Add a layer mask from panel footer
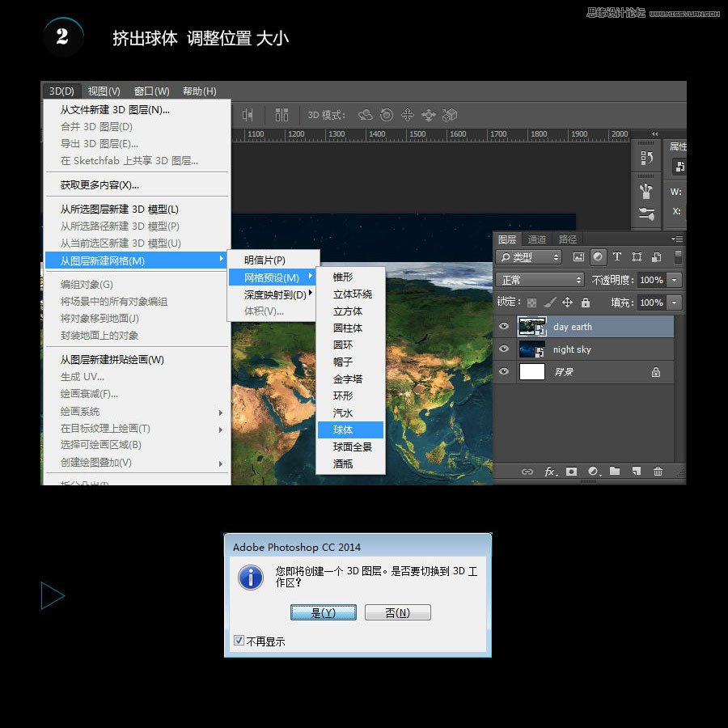Screen dimensions: 728x728 [x=572, y=472]
